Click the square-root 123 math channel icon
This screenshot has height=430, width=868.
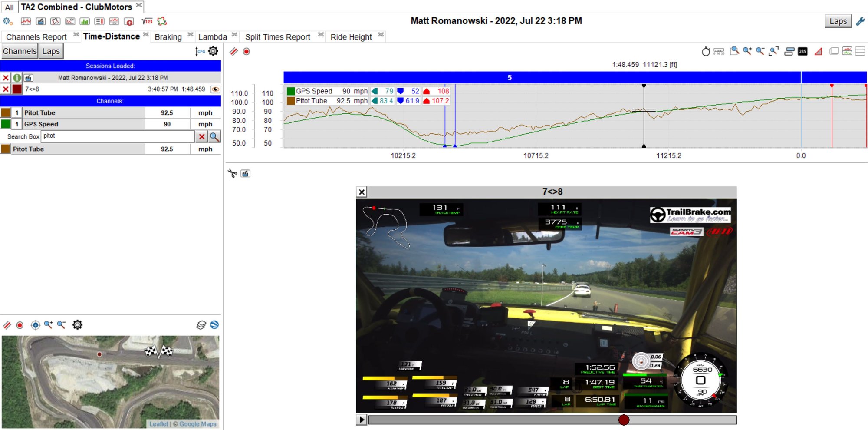tap(147, 21)
